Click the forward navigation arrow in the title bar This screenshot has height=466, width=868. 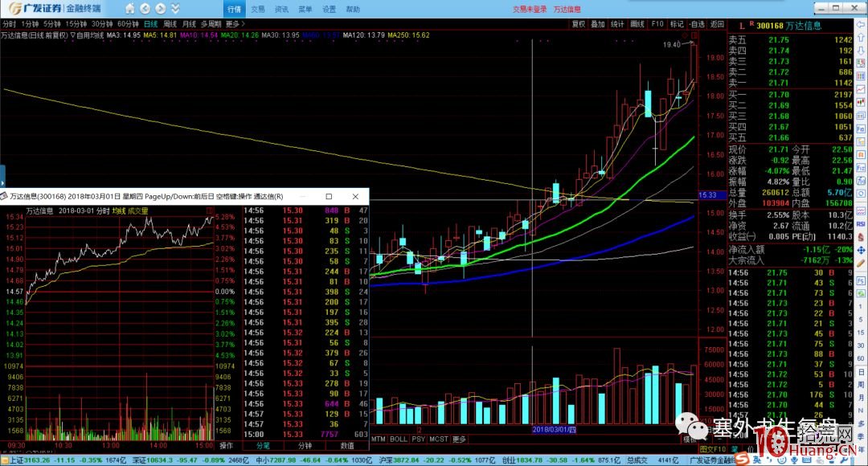161,9
